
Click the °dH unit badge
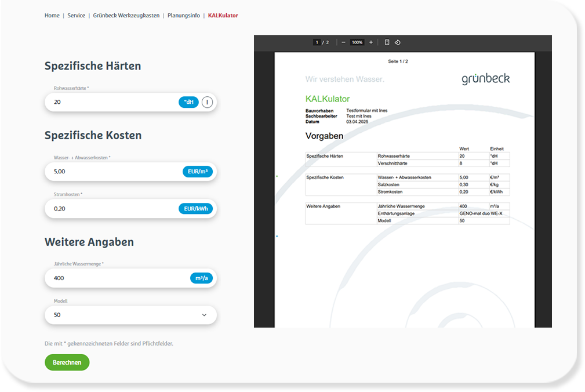tap(188, 102)
